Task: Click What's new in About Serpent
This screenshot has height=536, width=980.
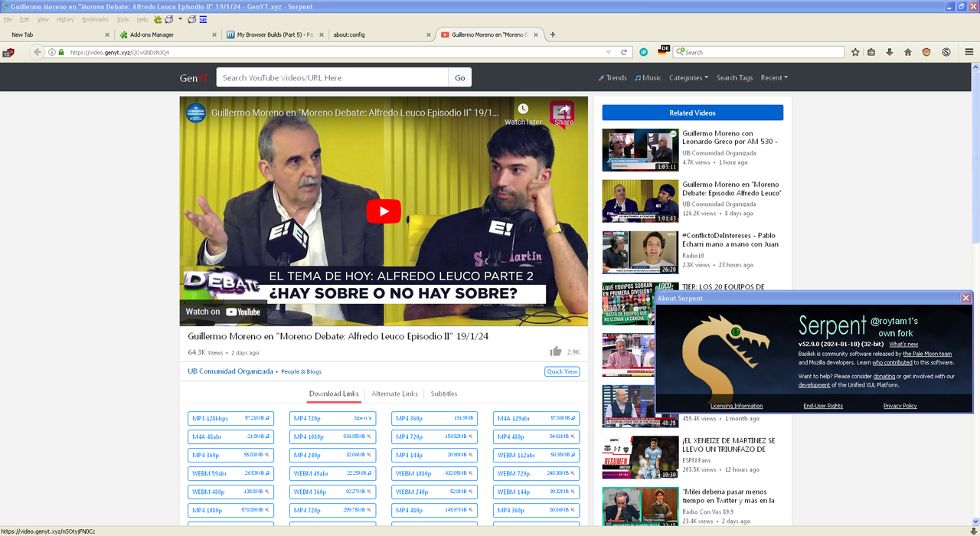Action: [903, 345]
